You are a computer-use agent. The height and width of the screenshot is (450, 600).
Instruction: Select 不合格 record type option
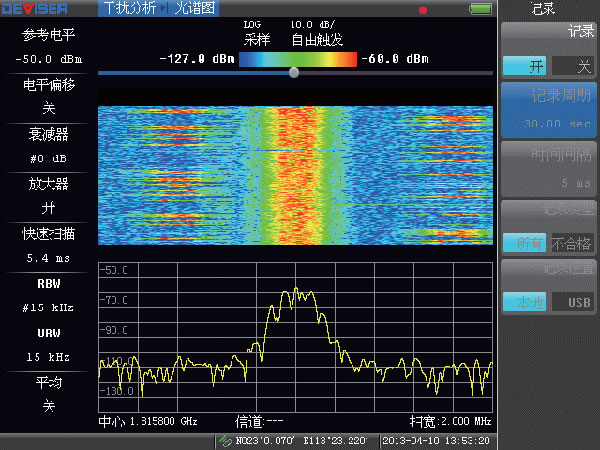[x=572, y=241]
